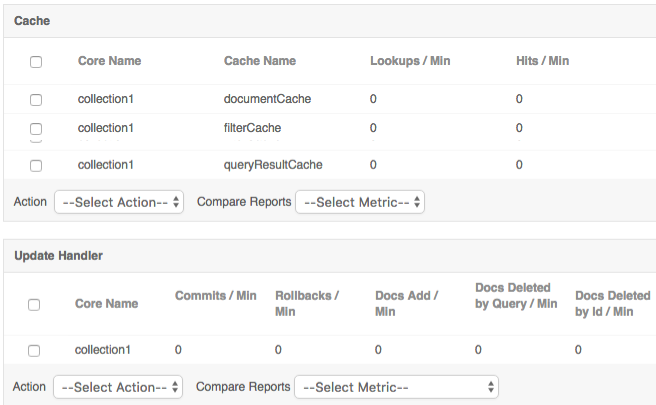
Task: Sort by Docs Add / Min column
Action: pyautogui.click(x=406, y=303)
